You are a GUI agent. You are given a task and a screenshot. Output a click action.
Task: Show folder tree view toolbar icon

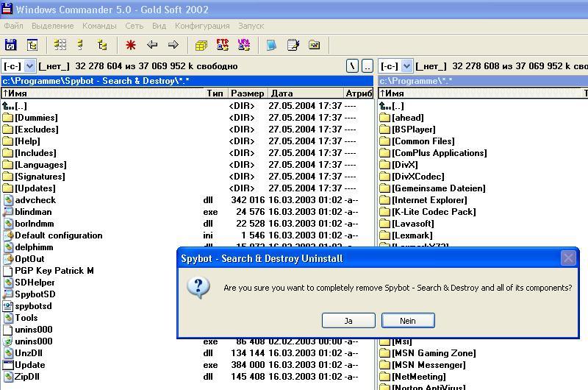tap(101, 45)
